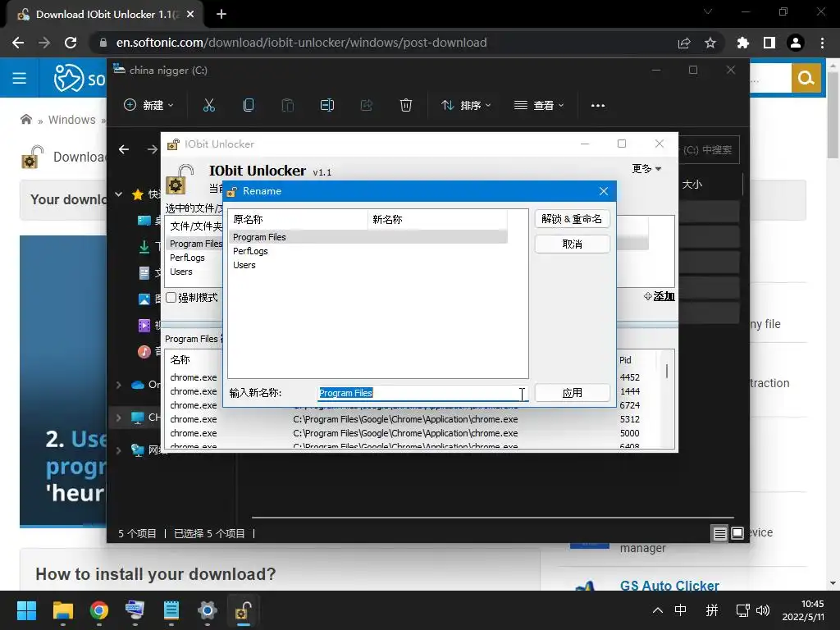Screen dimensions: 840x630
Task: Open 排序 sort dropdown in File Explorer
Action: [x=466, y=106]
